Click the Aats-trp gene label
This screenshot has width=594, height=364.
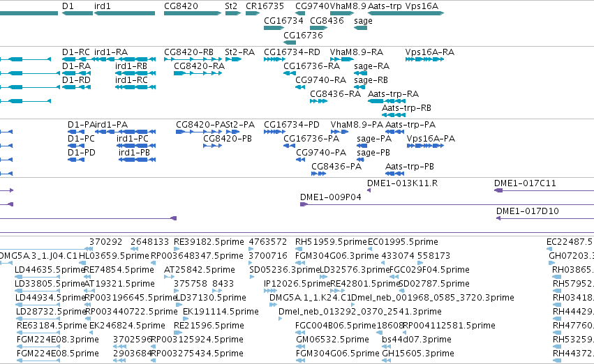pyautogui.click(x=385, y=6)
